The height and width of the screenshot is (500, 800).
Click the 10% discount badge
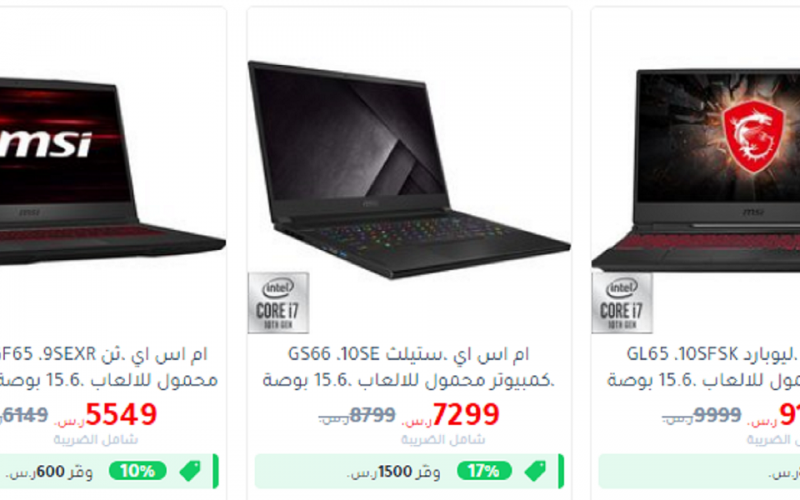(138, 471)
